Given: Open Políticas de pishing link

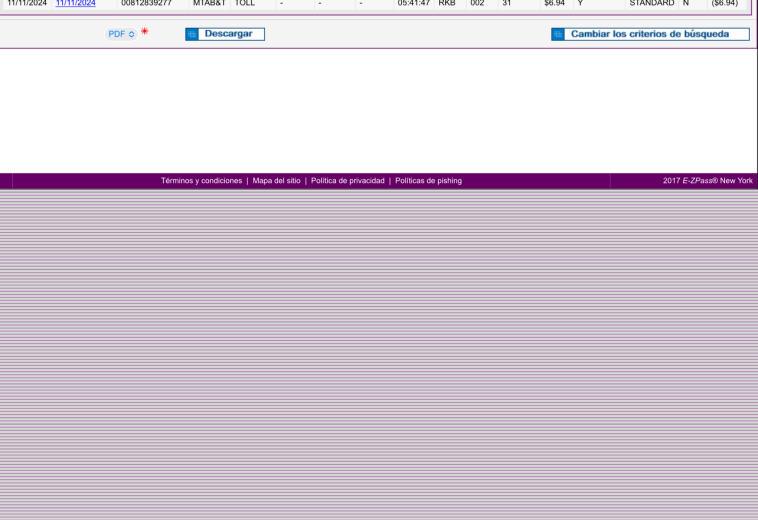Looking at the screenshot, I should point(428,181).
